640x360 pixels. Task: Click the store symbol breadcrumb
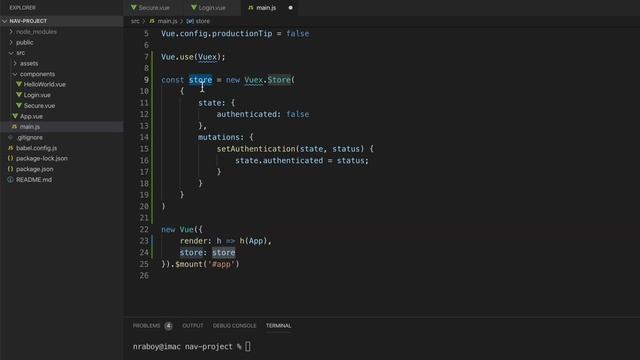(203, 21)
